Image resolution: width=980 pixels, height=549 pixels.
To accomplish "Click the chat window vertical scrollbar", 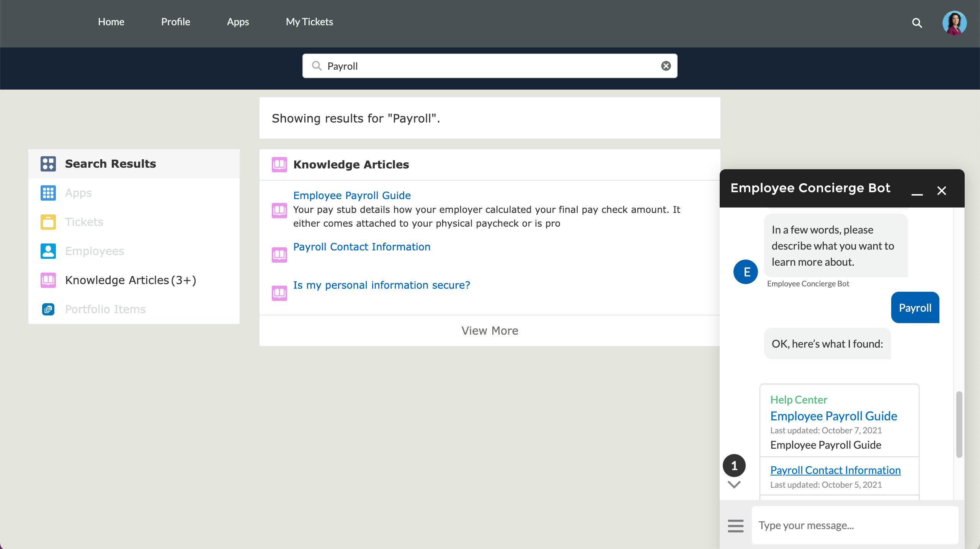I will [959, 424].
